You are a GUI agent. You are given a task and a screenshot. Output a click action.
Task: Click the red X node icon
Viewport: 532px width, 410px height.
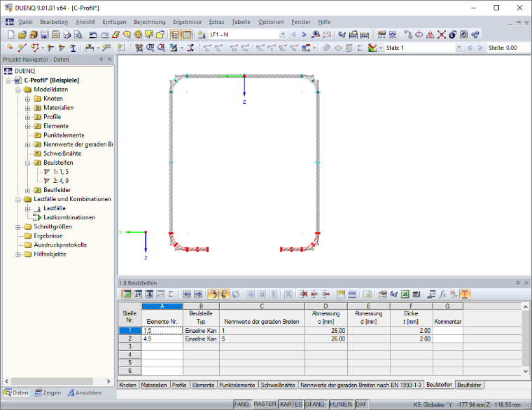coord(442,34)
